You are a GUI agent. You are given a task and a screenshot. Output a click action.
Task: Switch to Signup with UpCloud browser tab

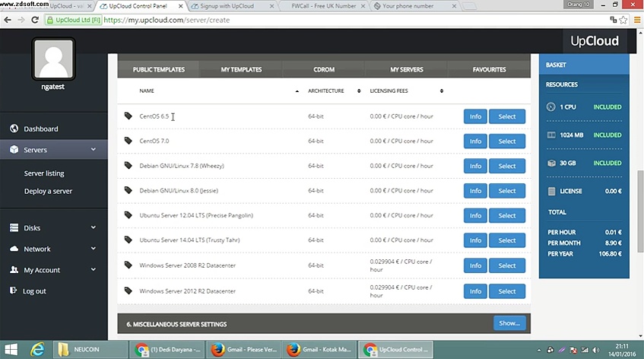(232, 6)
